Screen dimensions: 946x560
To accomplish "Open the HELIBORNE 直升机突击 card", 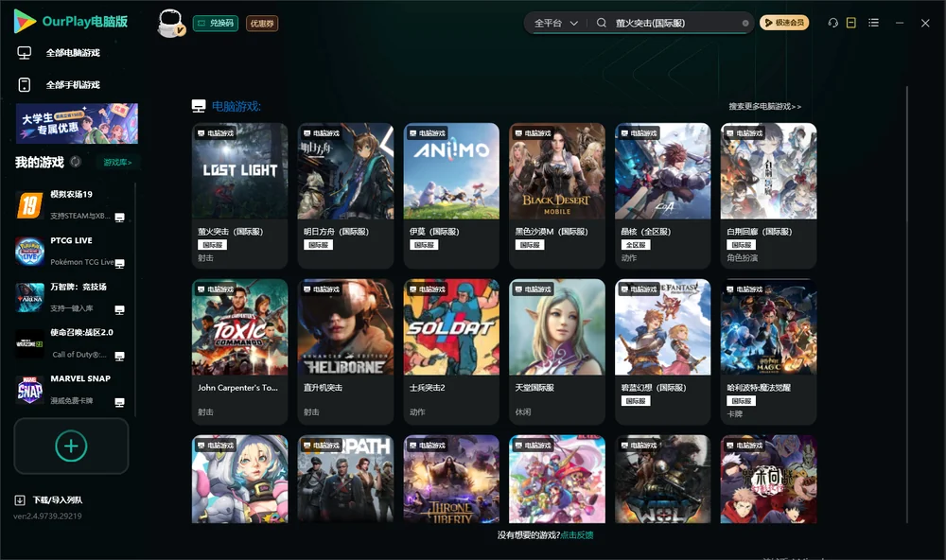I will [x=345, y=351].
